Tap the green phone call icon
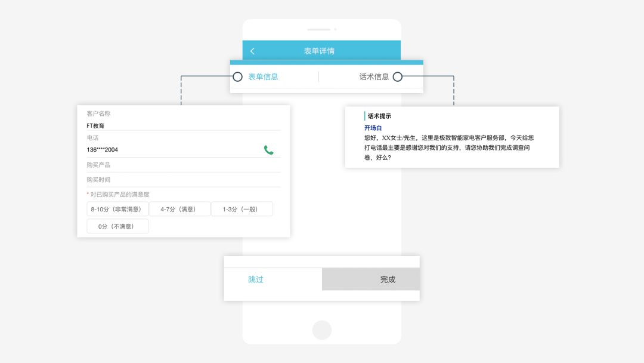This screenshot has height=363, width=644. pos(269,150)
